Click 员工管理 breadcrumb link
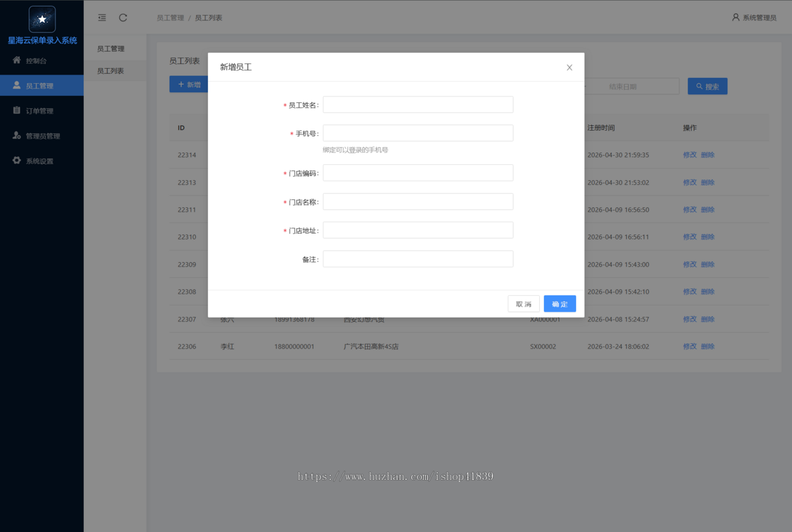792x532 pixels. [170, 18]
